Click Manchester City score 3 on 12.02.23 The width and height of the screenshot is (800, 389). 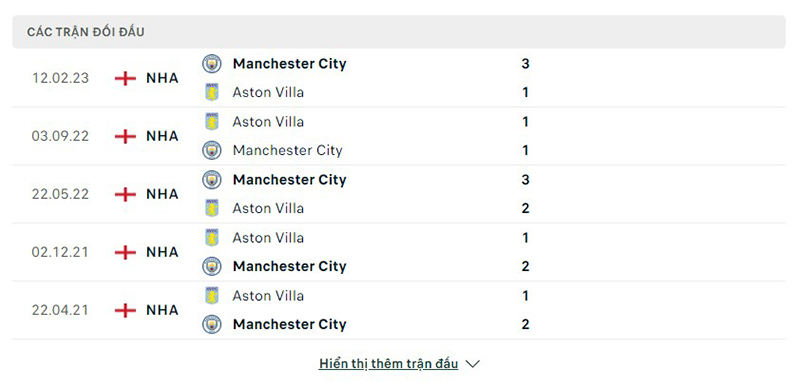tap(526, 64)
